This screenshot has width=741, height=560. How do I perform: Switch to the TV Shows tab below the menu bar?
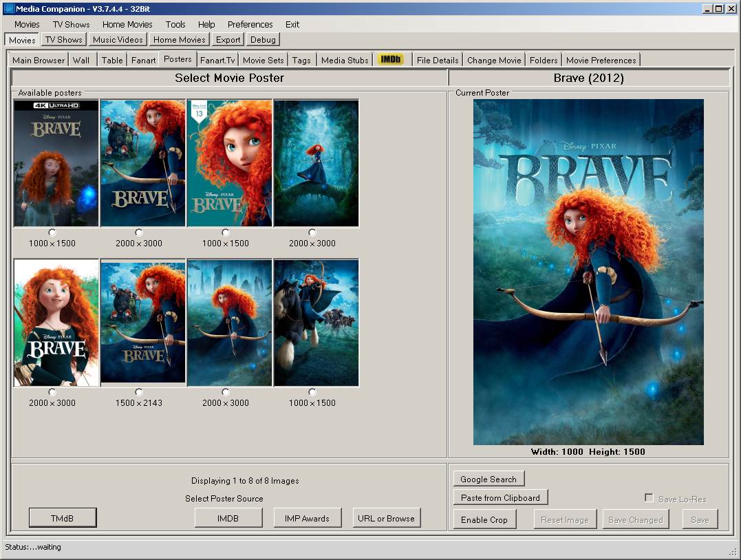[64, 40]
